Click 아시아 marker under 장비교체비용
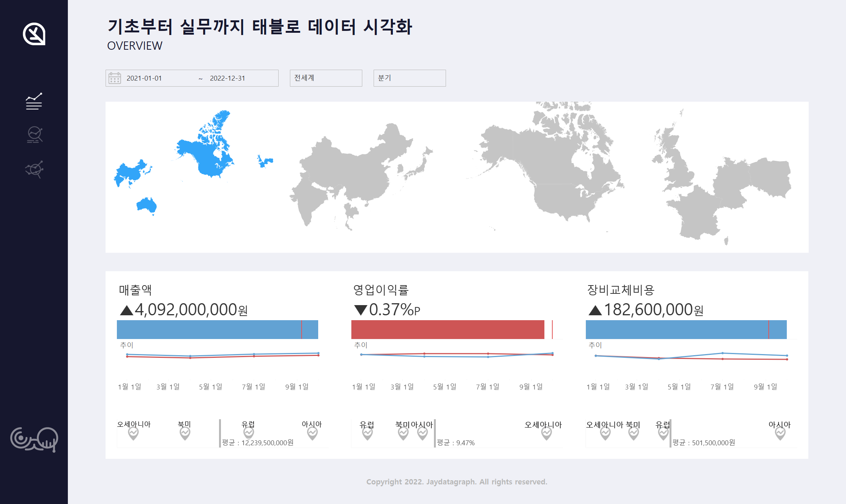Viewport: 846px width, 504px height. pyautogui.click(x=780, y=434)
